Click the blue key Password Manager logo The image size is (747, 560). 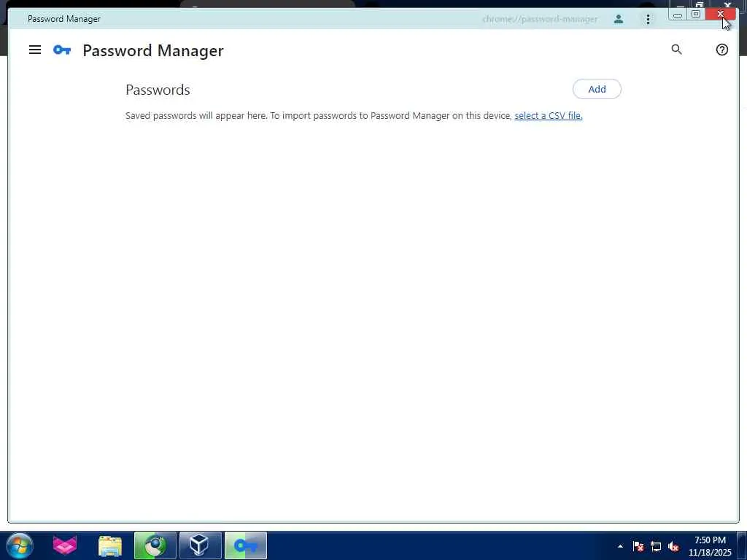coord(62,50)
